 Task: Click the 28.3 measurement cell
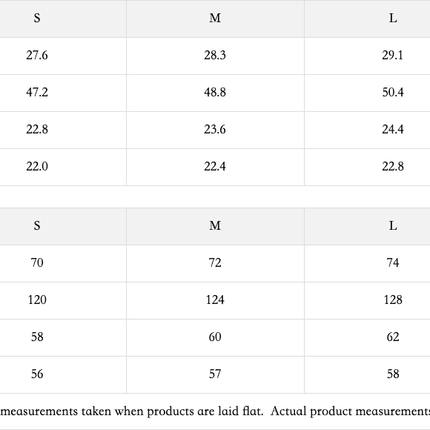(215, 55)
